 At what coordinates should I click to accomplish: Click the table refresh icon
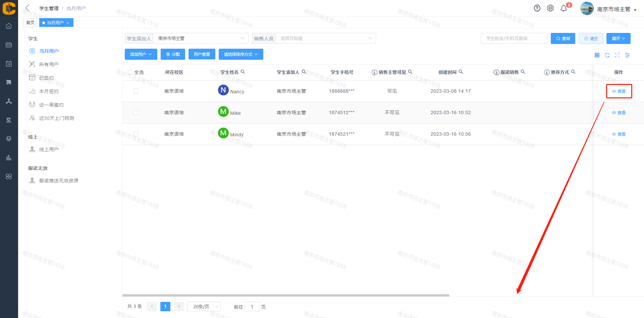coord(607,55)
